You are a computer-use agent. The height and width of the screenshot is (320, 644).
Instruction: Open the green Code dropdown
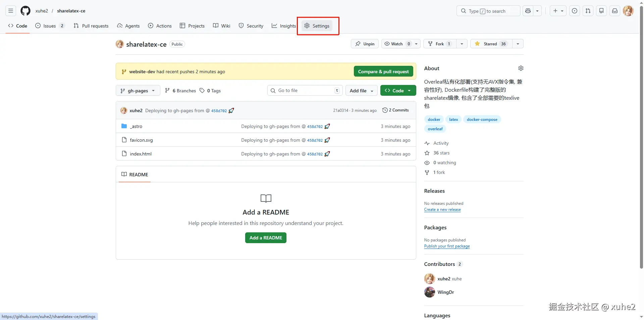click(398, 91)
